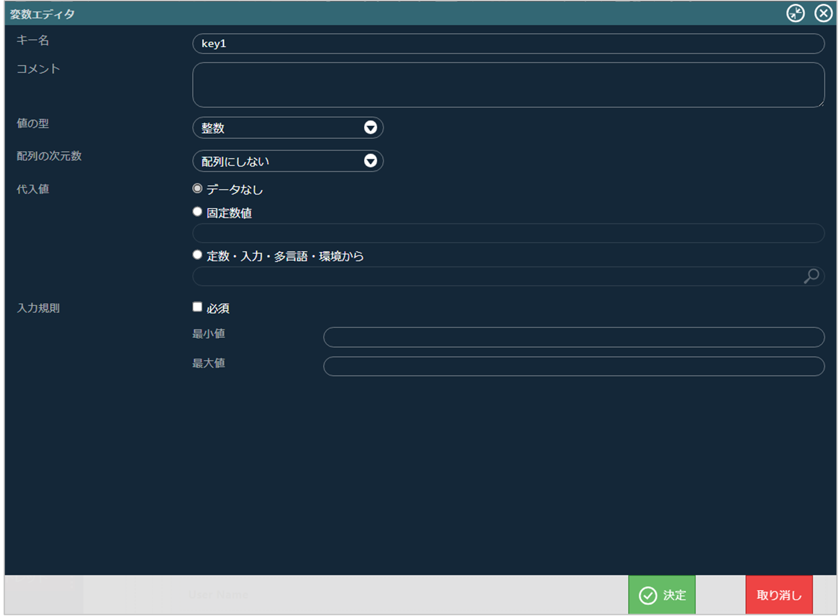Viewport: 840px width, 616px height.
Task: Click into the コメント text area
Action: 508,85
